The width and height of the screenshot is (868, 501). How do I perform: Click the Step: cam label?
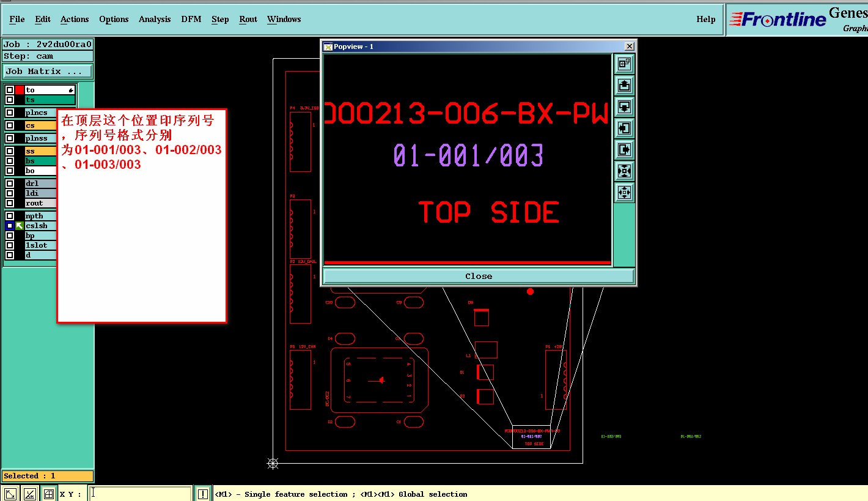point(48,56)
